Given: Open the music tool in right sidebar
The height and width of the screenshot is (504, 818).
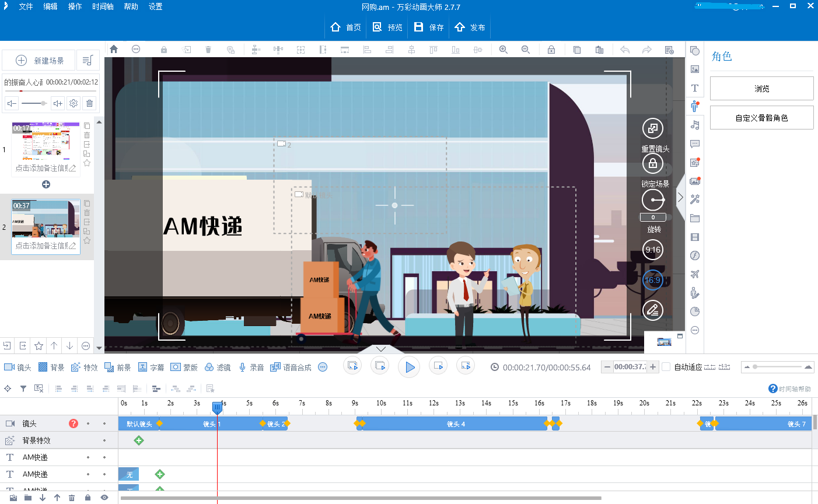Looking at the screenshot, I should click(694, 125).
